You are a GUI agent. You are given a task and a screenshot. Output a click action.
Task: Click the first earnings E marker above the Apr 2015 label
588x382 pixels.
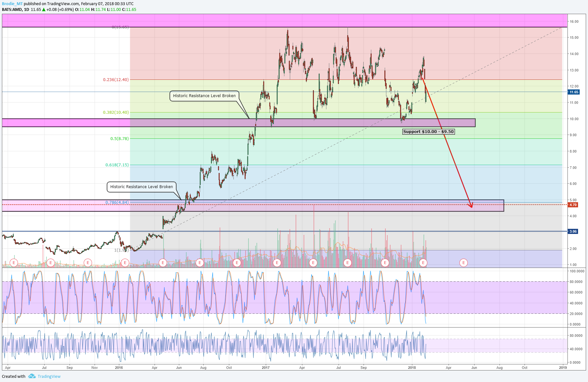coord(14,263)
